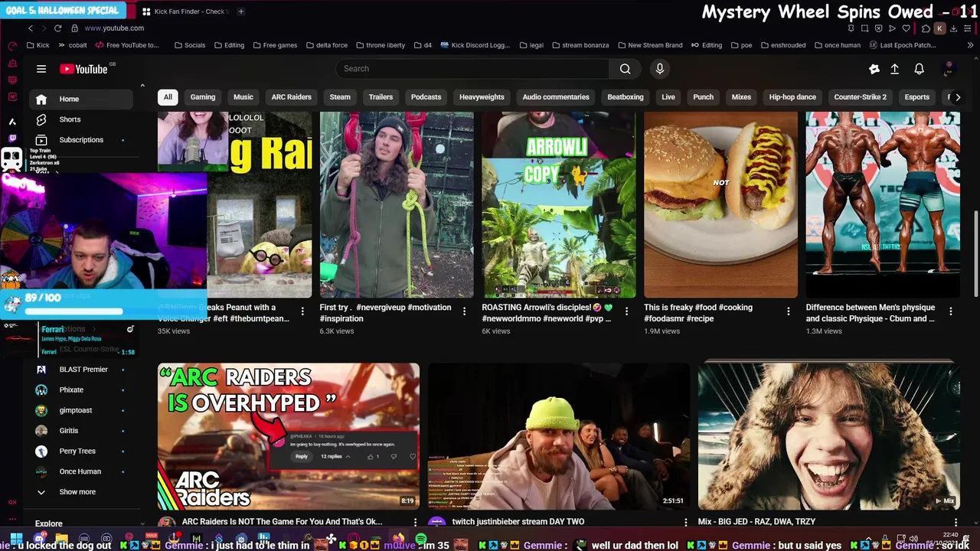Click the snapshot icon in browser toolbar
Screen dimensions: 980x551
coord(864,28)
